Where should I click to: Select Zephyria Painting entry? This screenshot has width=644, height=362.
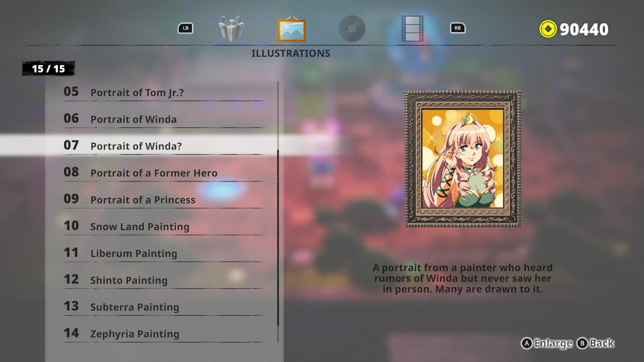pyautogui.click(x=163, y=334)
